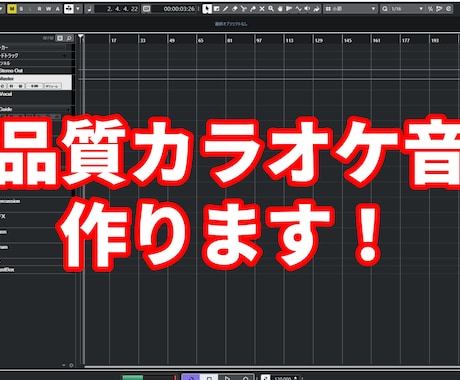The image size is (460, 380).
Task: Click the iQ quantize icon
Action: pos(385,9)
